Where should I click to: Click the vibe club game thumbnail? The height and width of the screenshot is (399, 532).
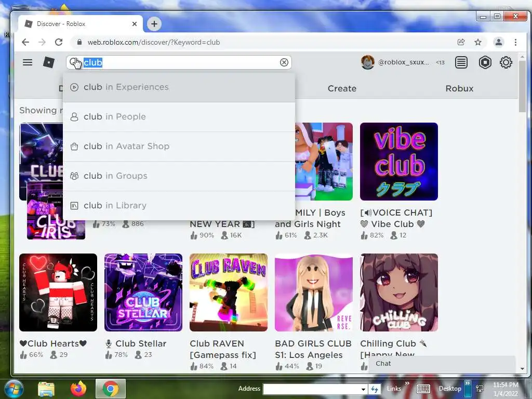[x=398, y=162]
